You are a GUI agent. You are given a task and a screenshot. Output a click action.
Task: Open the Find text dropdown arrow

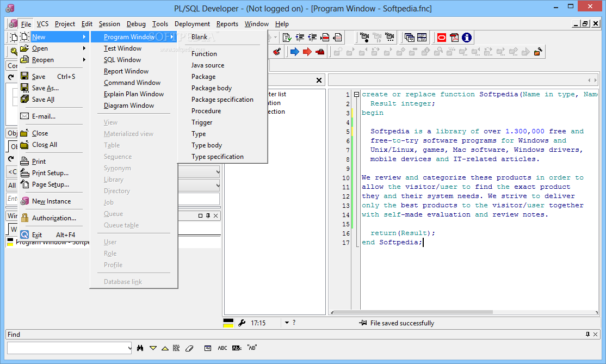click(129, 348)
